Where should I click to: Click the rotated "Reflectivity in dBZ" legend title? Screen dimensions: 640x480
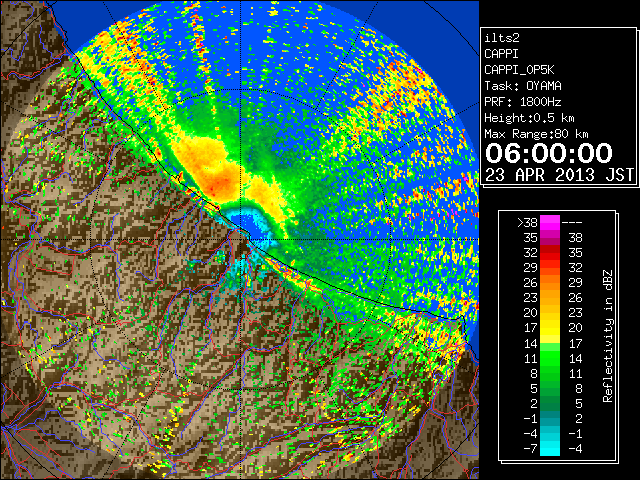[x=608, y=336]
